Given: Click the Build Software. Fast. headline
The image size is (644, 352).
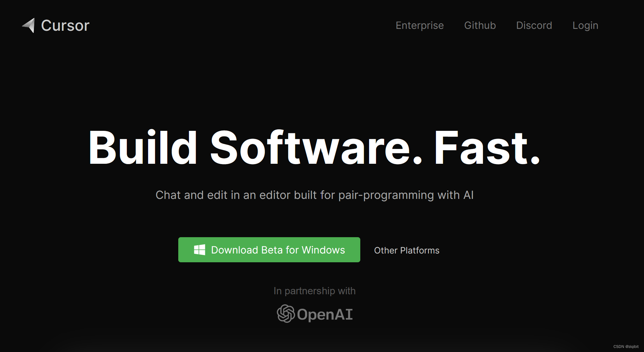Looking at the screenshot, I should point(314,147).
